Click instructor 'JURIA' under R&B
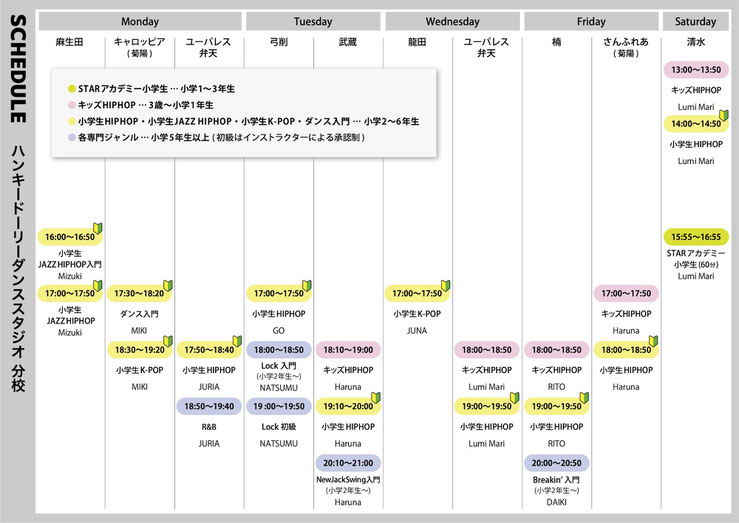 point(209,444)
